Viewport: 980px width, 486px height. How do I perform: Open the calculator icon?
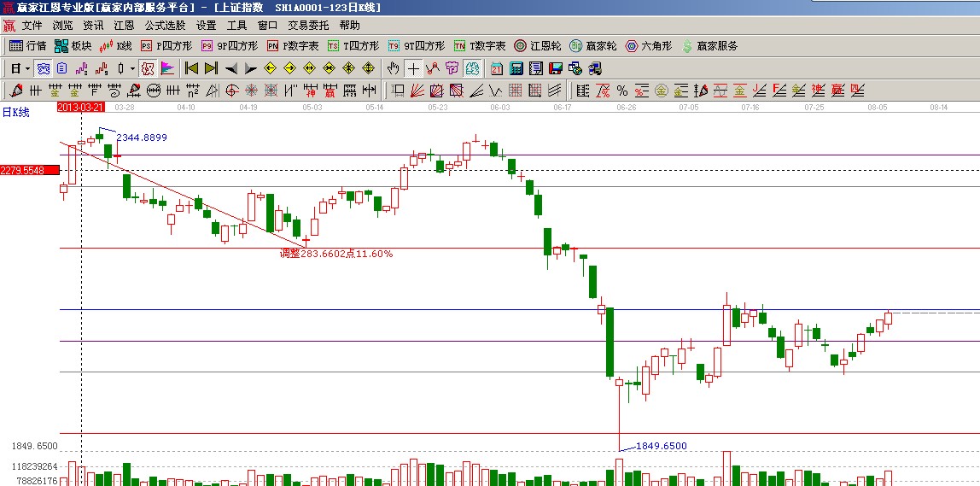(516, 68)
